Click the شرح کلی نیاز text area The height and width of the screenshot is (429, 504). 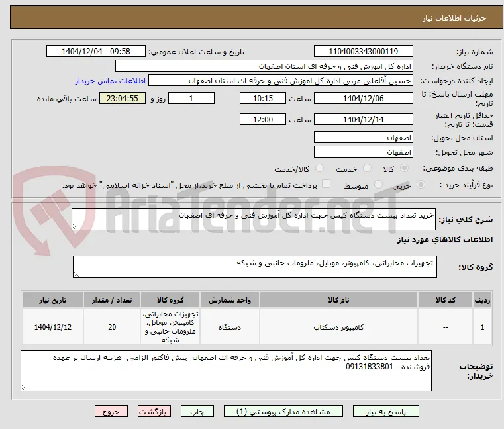click(254, 219)
